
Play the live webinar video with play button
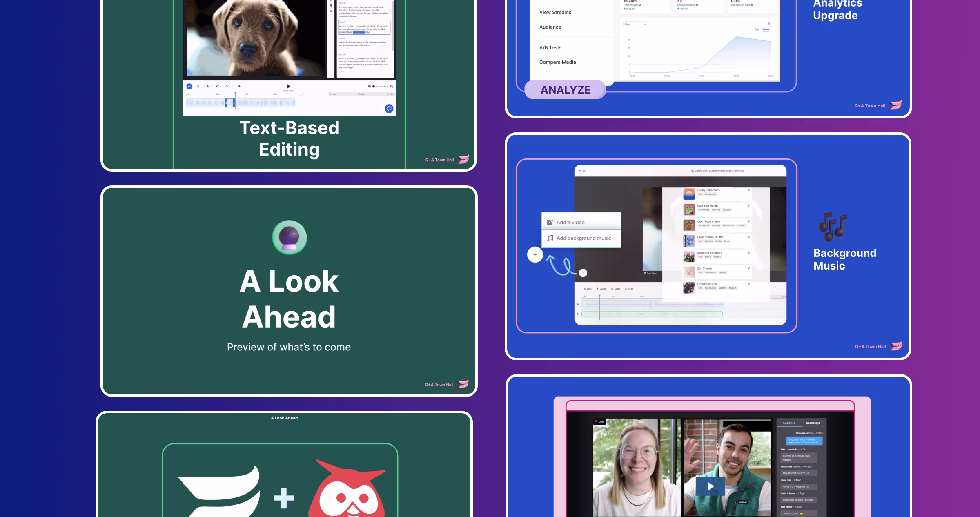point(710,486)
